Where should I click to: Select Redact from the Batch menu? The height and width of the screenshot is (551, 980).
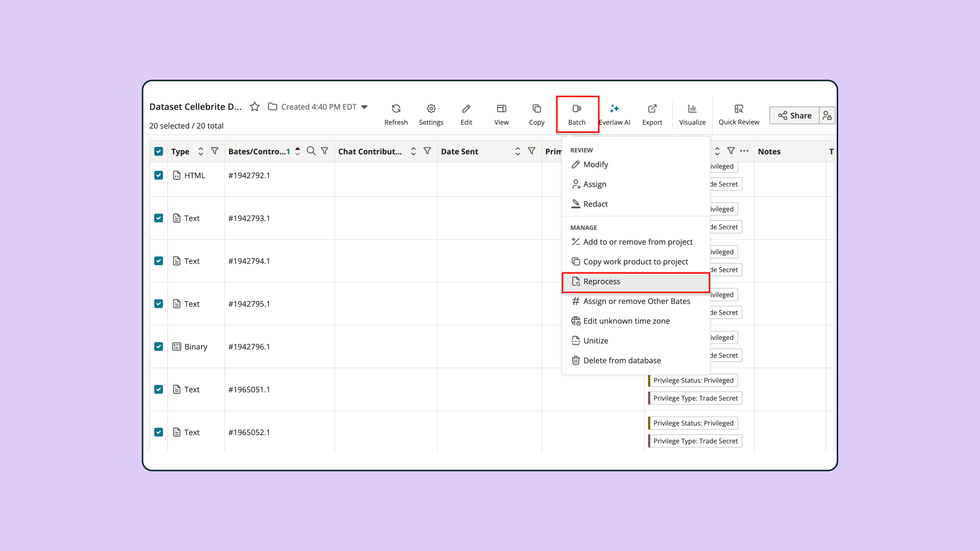(x=636, y=204)
